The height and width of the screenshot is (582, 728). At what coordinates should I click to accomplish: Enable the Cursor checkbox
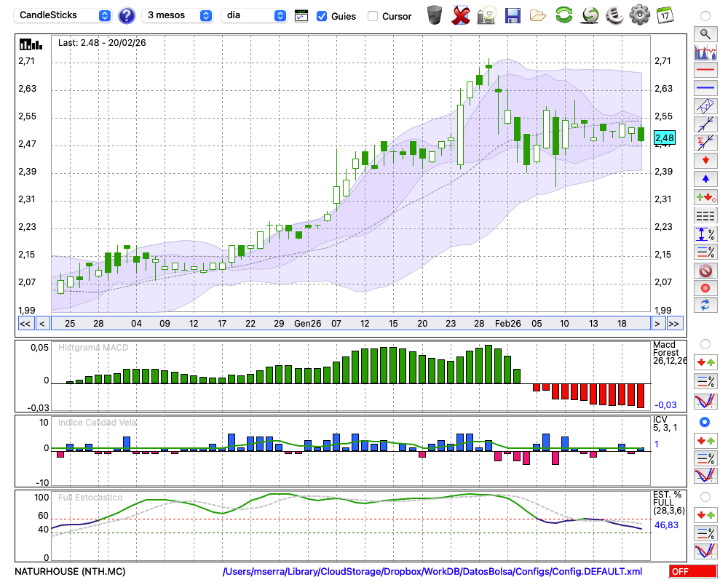coord(373,16)
